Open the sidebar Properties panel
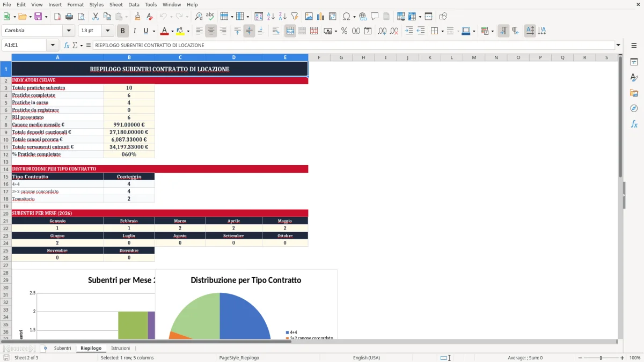This screenshot has height=362, width=644. click(634, 62)
